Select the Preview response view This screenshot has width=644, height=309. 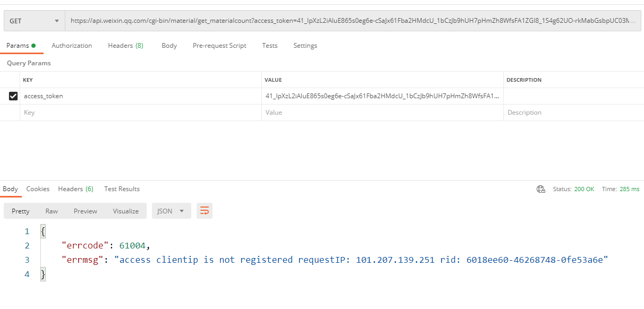86,211
